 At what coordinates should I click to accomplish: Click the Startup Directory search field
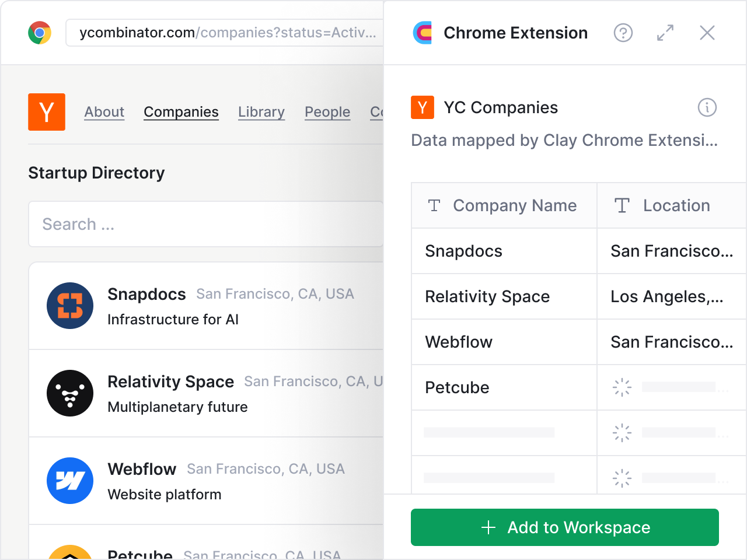[206, 224]
